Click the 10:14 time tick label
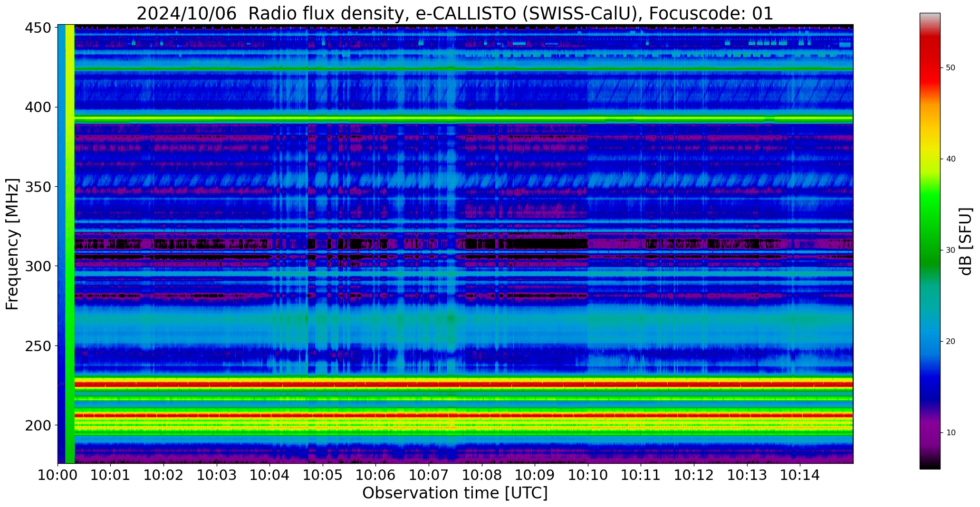This screenshot has width=980, height=507. click(800, 475)
